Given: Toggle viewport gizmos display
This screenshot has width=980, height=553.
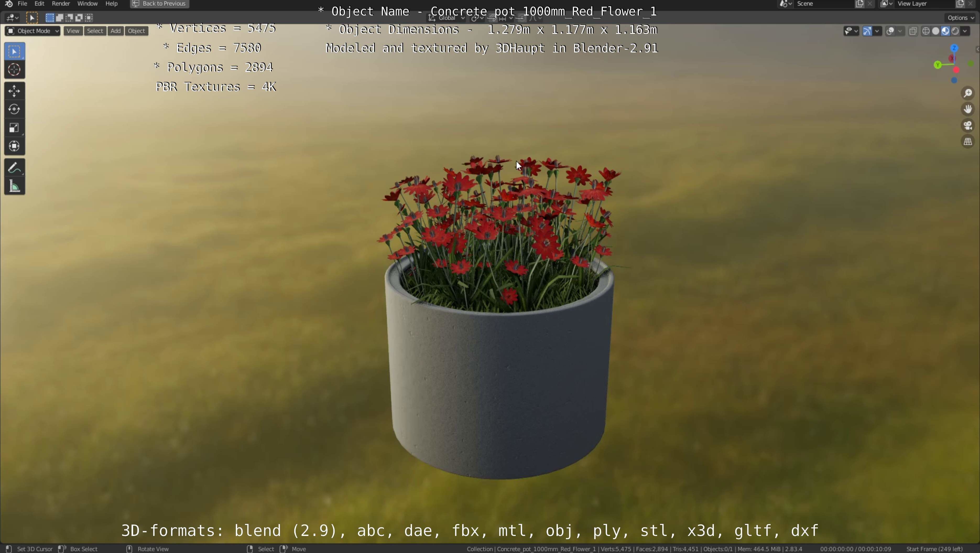Looking at the screenshot, I should coord(867,31).
